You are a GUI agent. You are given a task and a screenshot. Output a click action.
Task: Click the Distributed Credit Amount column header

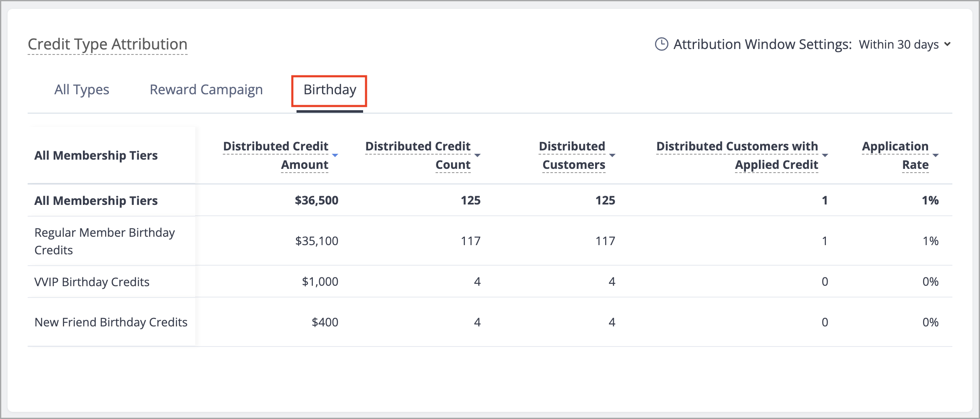coord(276,155)
